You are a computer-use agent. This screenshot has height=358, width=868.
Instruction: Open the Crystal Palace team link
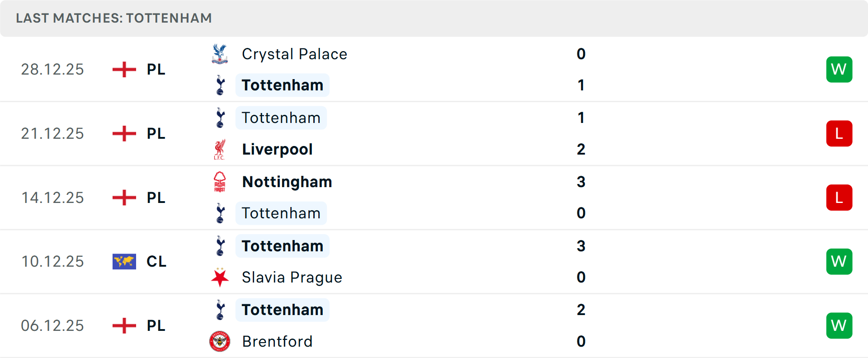294,54
